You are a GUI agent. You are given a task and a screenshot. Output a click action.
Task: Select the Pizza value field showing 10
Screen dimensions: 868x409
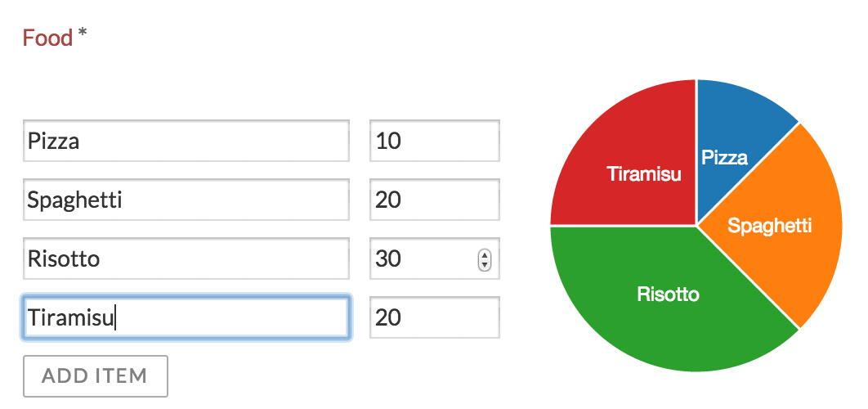click(434, 142)
